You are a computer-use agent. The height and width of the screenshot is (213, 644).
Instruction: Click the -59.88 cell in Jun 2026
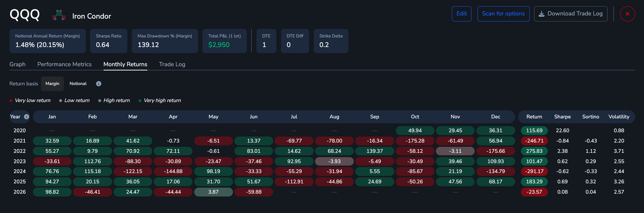pos(254,192)
